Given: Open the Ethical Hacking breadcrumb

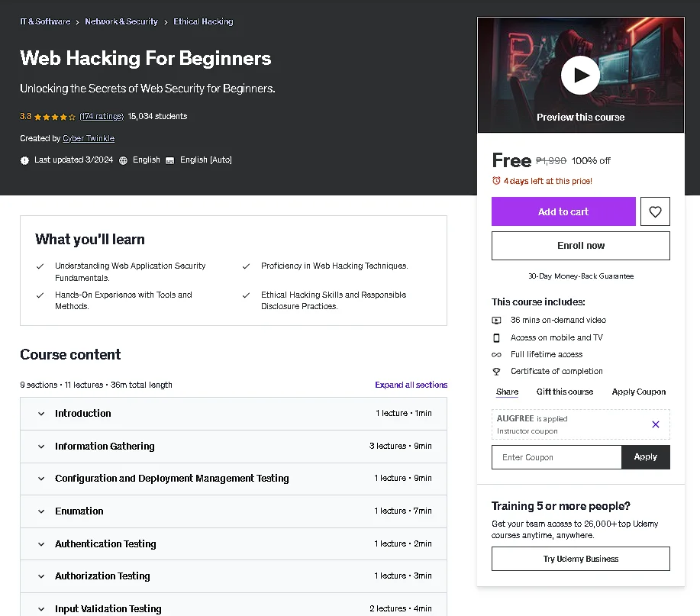Looking at the screenshot, I should point(203,21).
